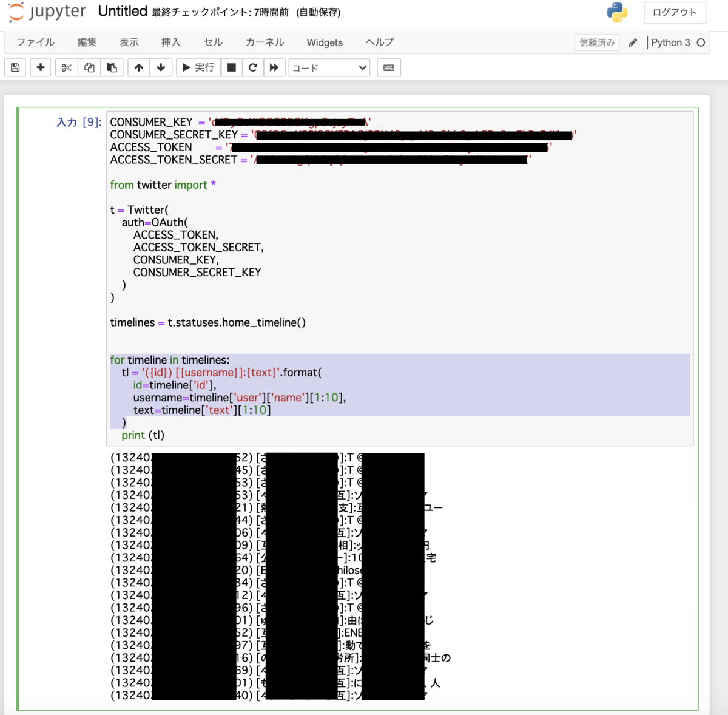Rename the notebook title Untitled

click(x=123, y=12)
